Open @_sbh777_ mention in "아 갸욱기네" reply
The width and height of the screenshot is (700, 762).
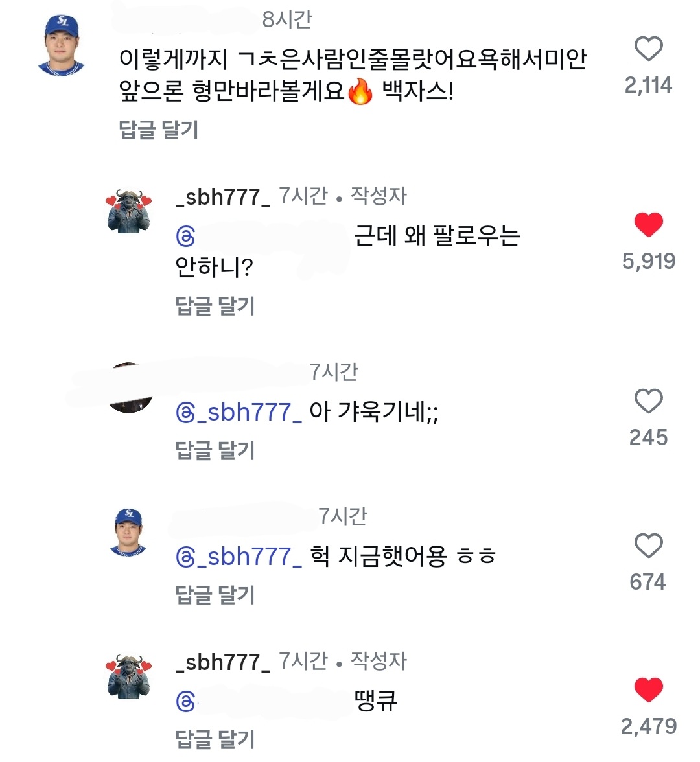[239, 412]
